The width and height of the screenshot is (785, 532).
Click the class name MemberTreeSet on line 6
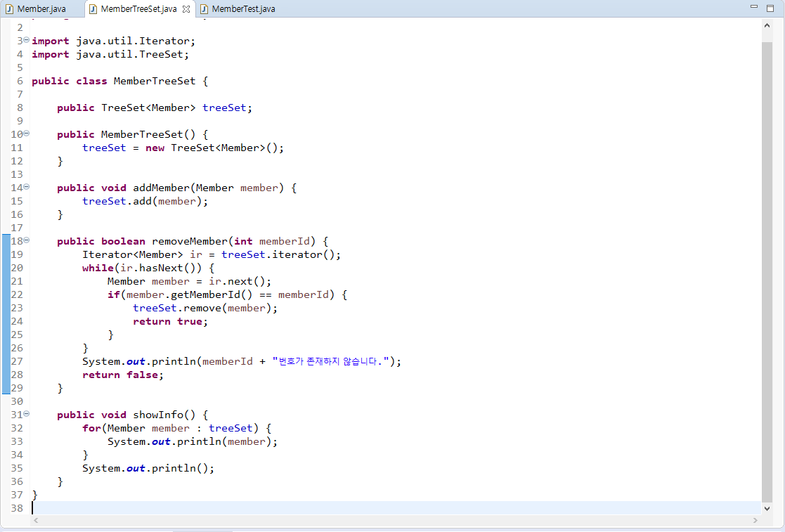click(154, 81)
